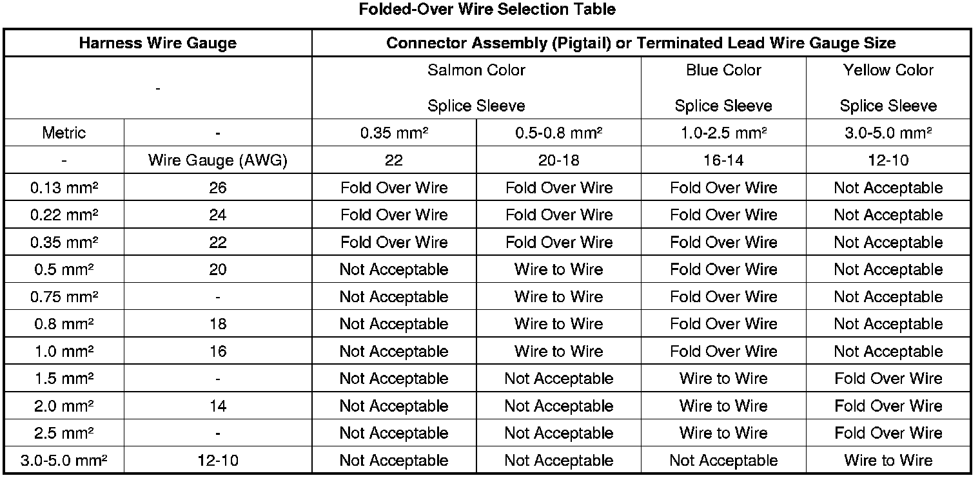Viewport: 980px width, 478px height.
Task: Click the Metric label cell
Action: (64, 133)
